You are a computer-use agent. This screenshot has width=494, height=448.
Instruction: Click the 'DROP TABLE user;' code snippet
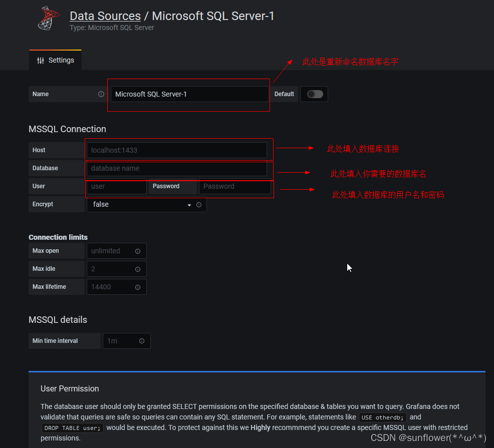click(x=73, y=428)
